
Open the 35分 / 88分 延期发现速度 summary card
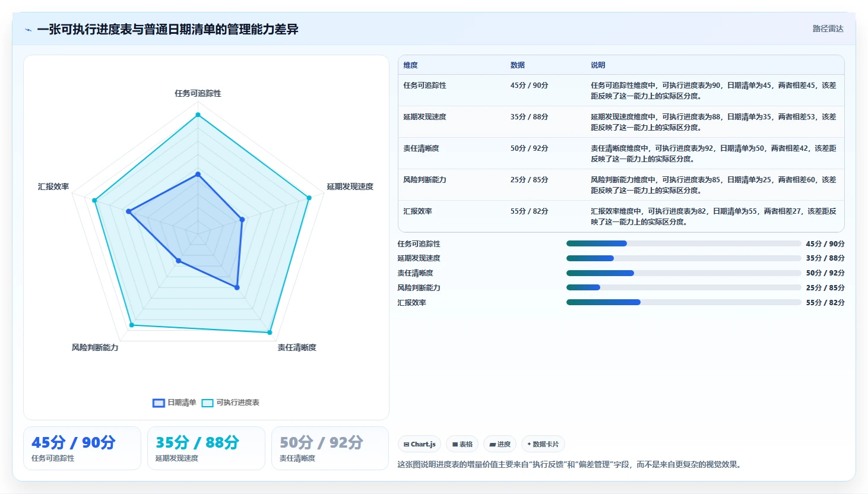click(206, 448)
